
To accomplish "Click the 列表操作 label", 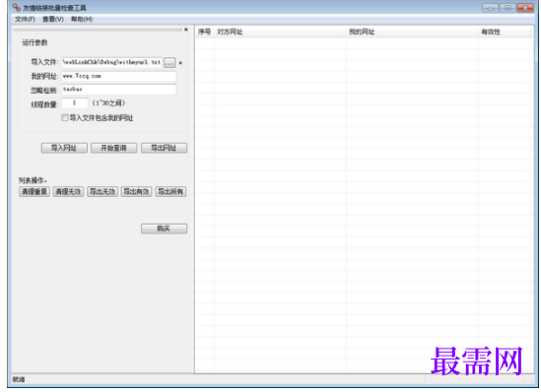I will click(33, 180).
